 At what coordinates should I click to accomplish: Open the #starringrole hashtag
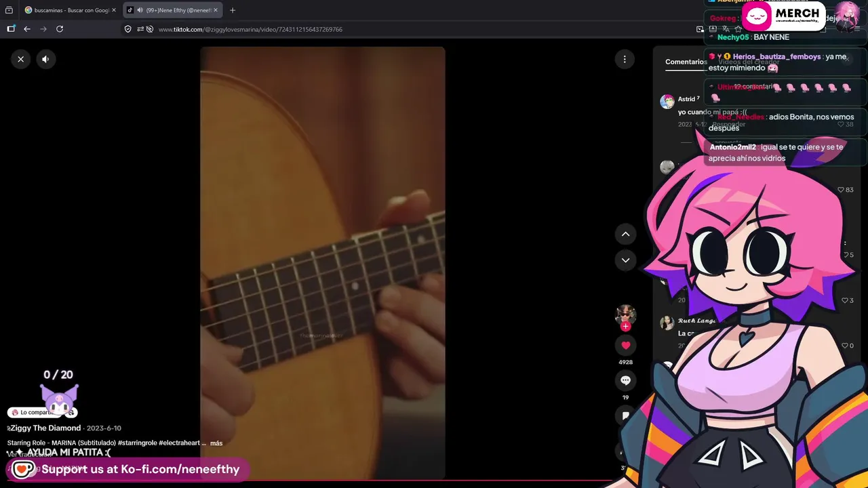(137, 443)
